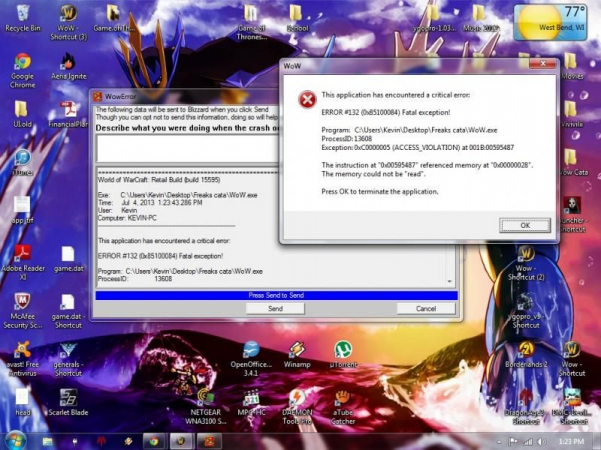Click 'ERROR #132 (0x85100084) Fatal exception!' in the WoW dialog

coord(386,113)
